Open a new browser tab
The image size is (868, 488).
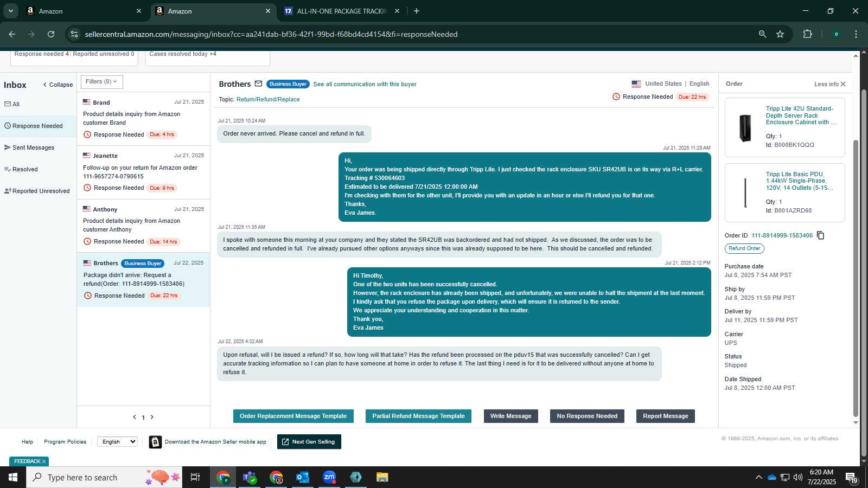click(x=416, y=11)
